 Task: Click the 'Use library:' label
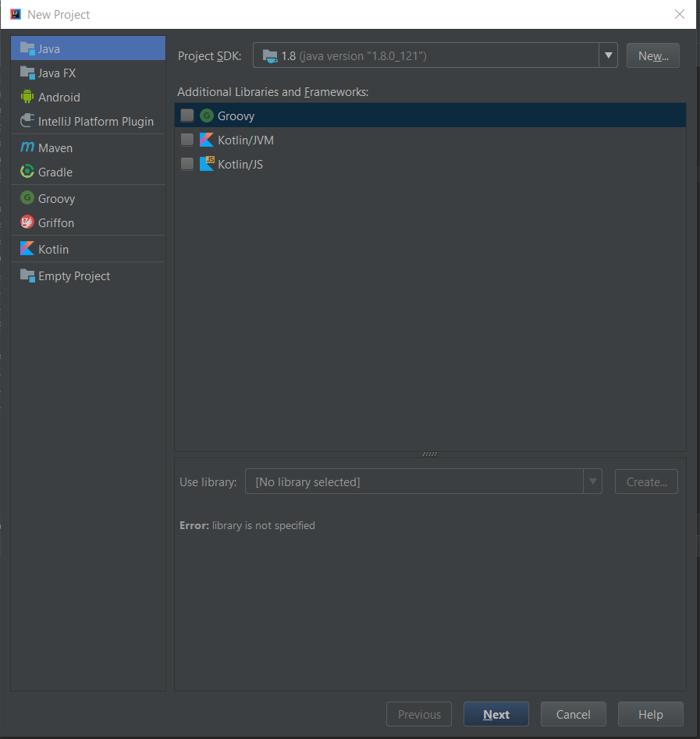coord(208,481)
